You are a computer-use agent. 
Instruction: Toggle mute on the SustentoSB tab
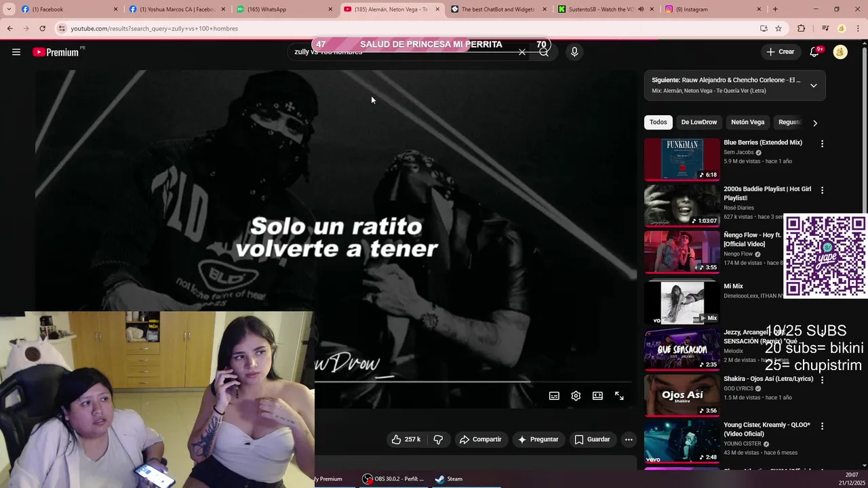tap(641, 9)
